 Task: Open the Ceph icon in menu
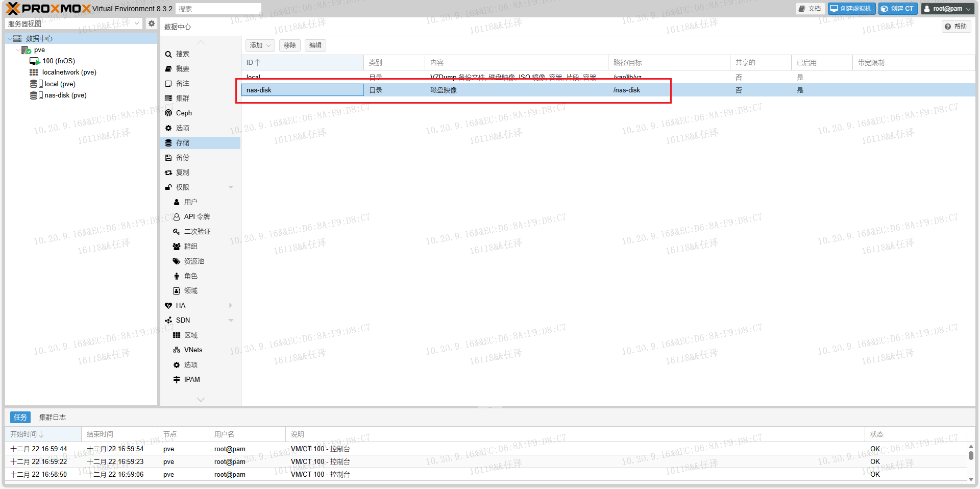(x=168, y=113)
